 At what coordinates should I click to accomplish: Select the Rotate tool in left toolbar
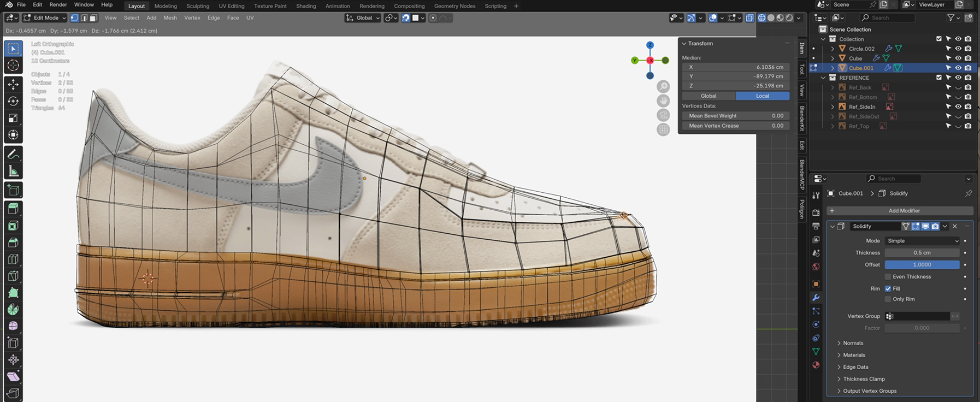pos(13,101)
